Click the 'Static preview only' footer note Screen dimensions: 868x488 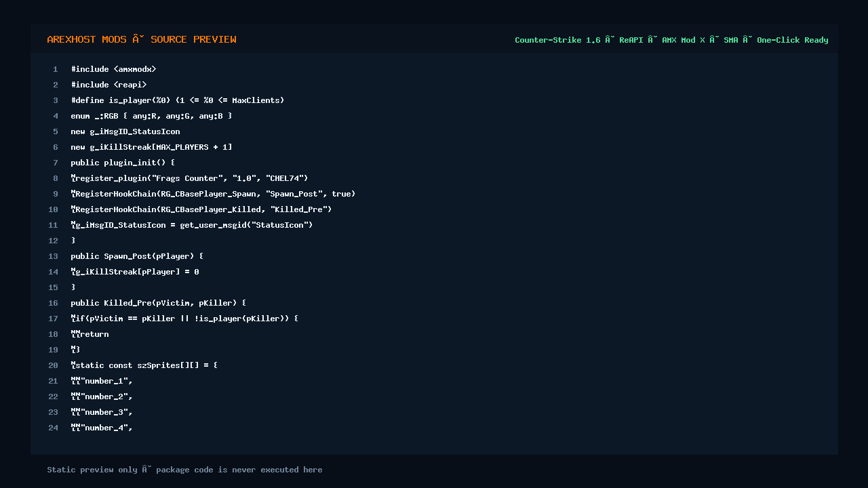click(x=184, y=470)
